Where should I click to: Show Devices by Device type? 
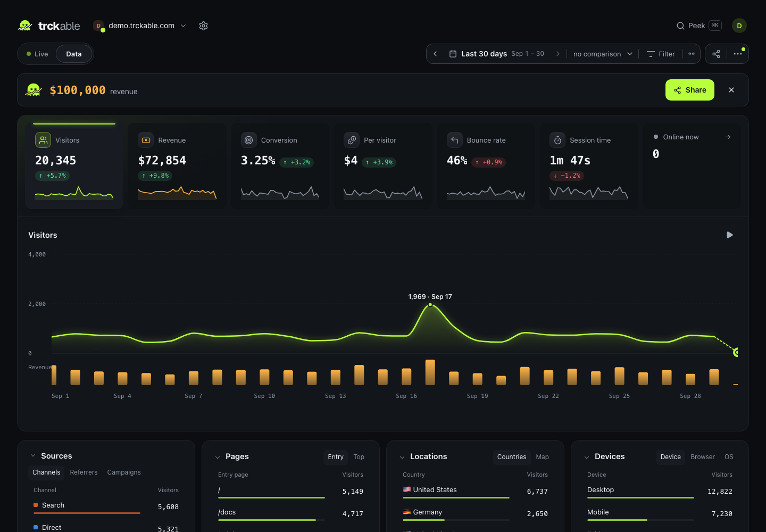[671, 456]
